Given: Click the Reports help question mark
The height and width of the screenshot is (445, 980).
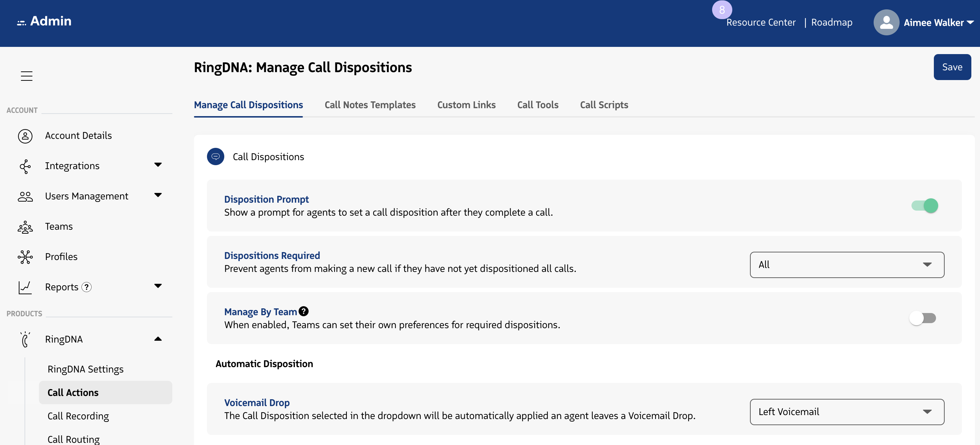Looking at the screenshot, I should click(x=87, y=287).
